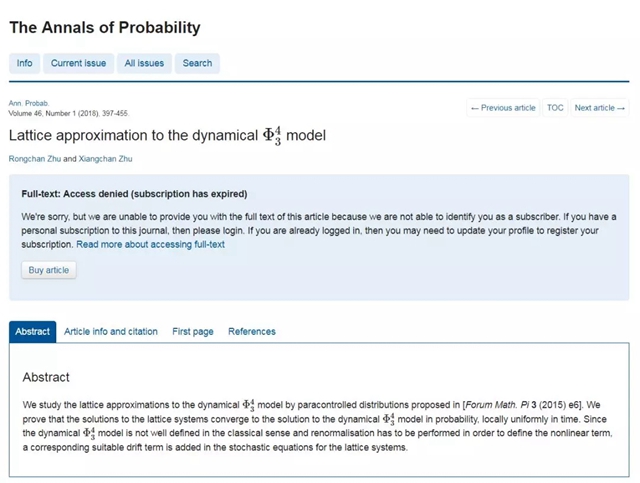Click 'Read more about accessing full-text' link
640x483 pixels.
coord(150,244)
